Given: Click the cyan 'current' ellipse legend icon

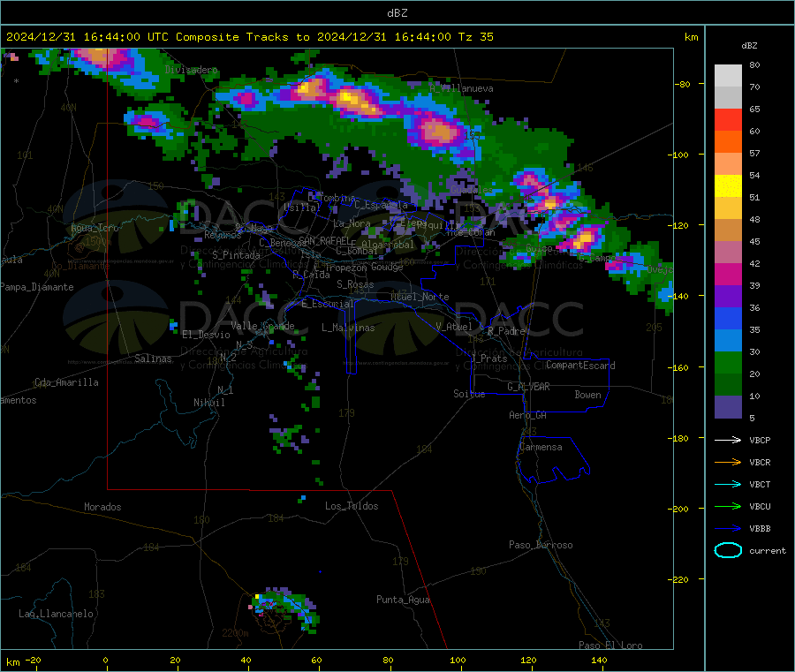Looking at the screenshot, I should click(x=728, y=550).
